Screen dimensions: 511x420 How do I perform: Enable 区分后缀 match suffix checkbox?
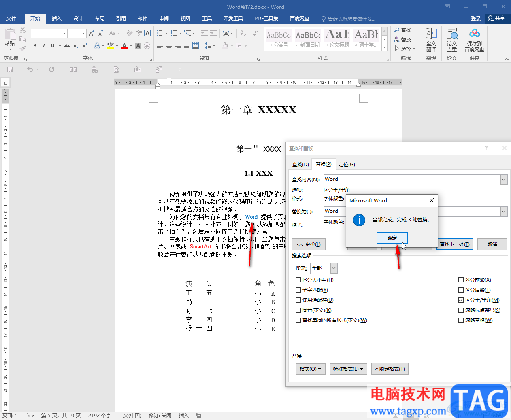pos(461,290)
